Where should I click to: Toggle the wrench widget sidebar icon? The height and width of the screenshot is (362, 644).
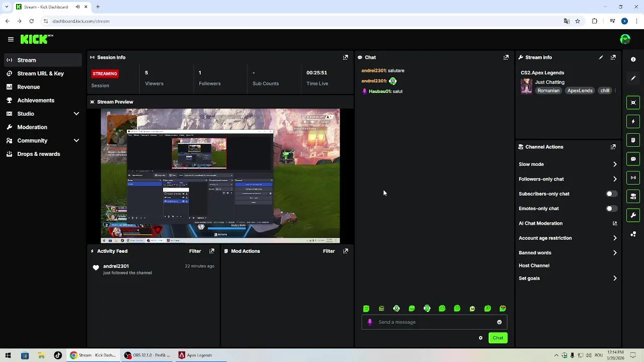coord(633,215)
